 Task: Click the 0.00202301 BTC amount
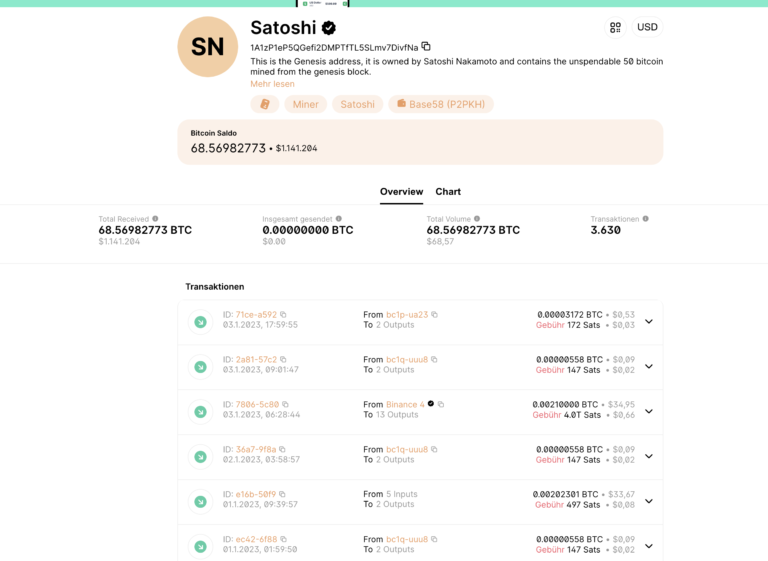[565, 494]
